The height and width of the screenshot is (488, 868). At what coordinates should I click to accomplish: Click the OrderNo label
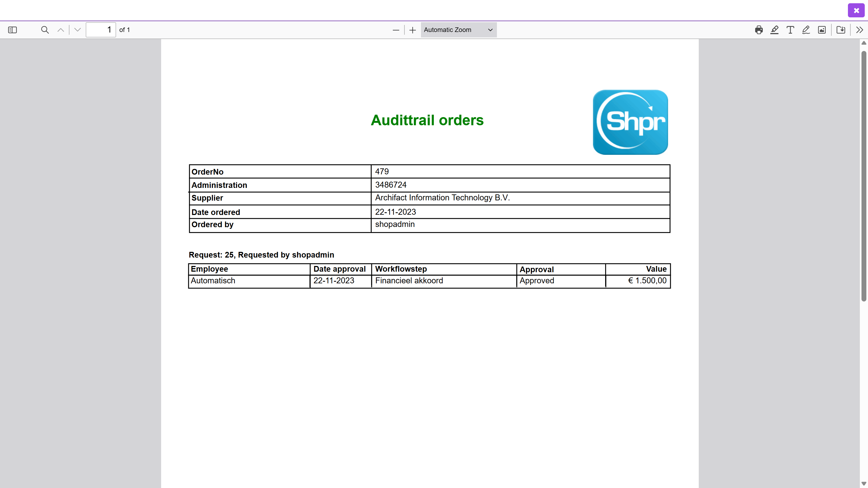point(208,172)
